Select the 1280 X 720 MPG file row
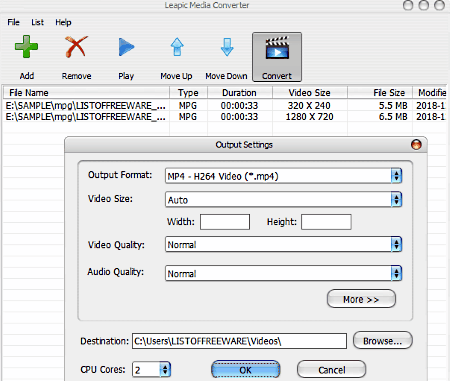 click(x=225, y=117)
